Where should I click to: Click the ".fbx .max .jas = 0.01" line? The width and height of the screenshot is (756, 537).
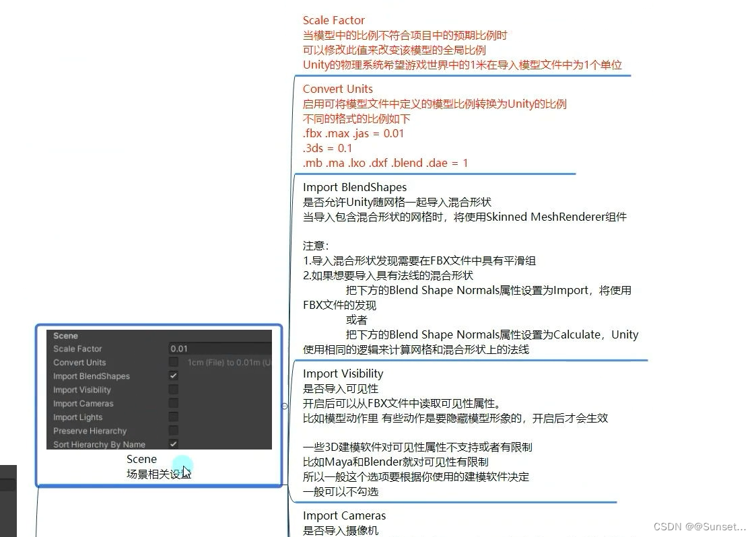point(353,133)
